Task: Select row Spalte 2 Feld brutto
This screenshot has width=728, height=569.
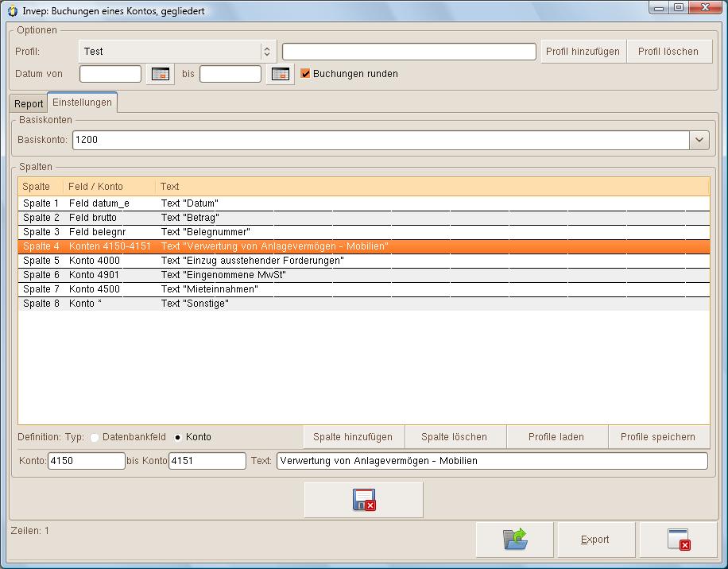Action: [x=363, y=218]
